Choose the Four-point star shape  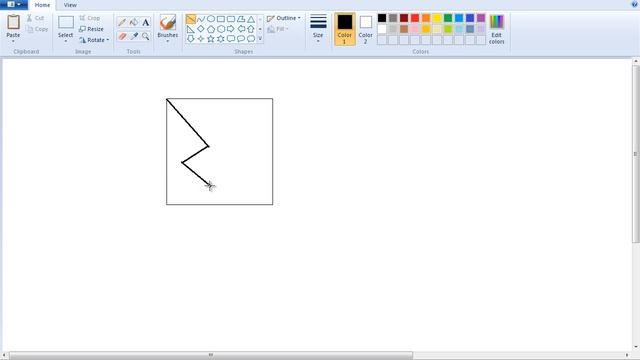201,39
